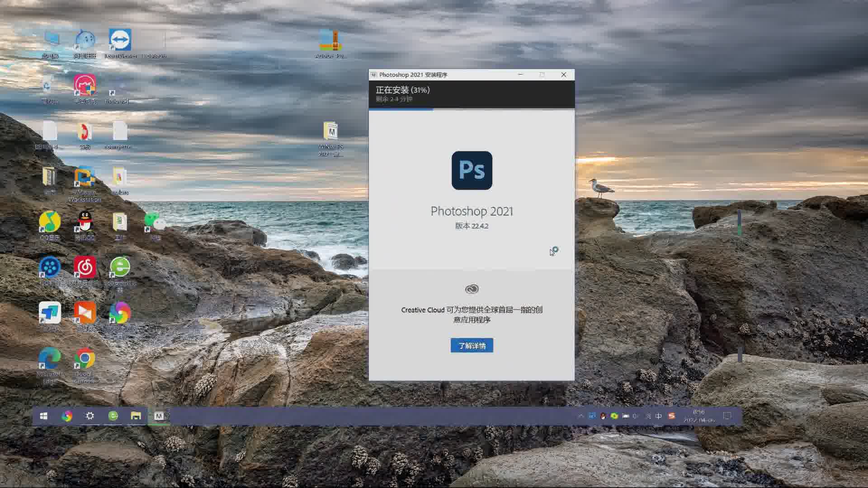Select the VMware Workstation desktop shortcut
The width and height of the screenshot is (868, 488).
(85, 184)
